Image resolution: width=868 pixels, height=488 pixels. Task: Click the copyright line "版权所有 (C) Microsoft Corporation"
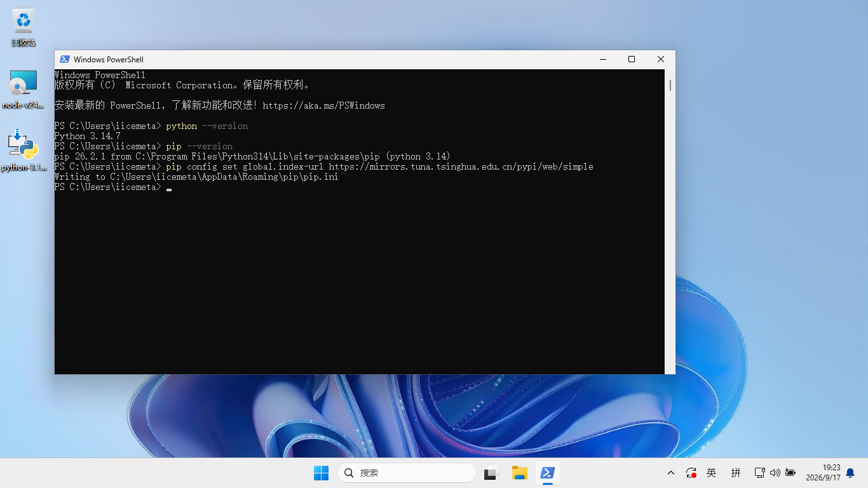coord(182,85)
